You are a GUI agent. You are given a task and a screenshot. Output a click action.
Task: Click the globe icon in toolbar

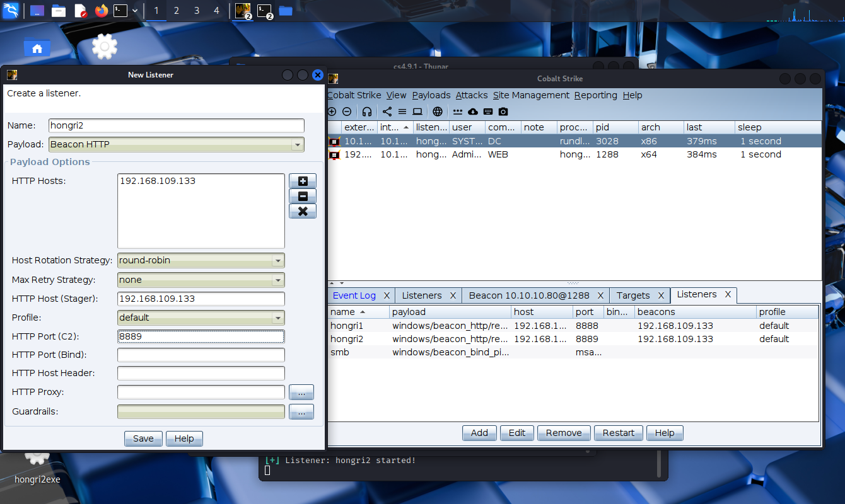(438, 112)
